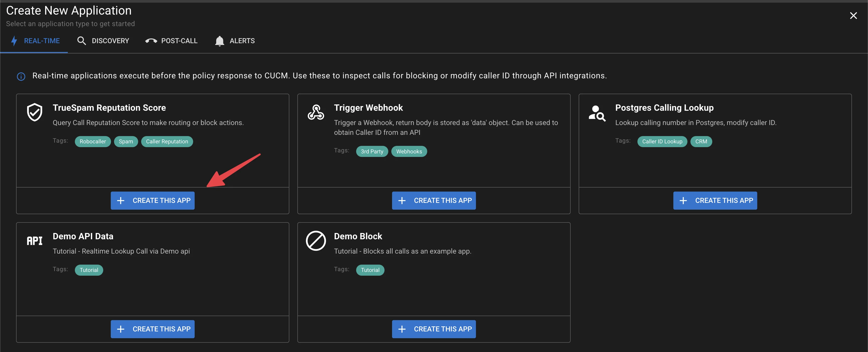Screen dimensions: 868x352
Task: Open the POST-CALL tab
Action: pos(179,40)
